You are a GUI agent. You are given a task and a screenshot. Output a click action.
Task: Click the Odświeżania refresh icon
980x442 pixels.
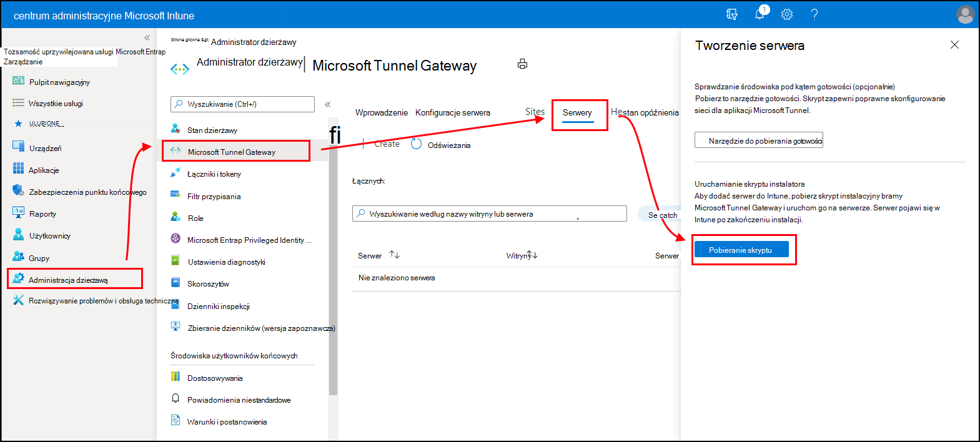(x=416, y=144)
